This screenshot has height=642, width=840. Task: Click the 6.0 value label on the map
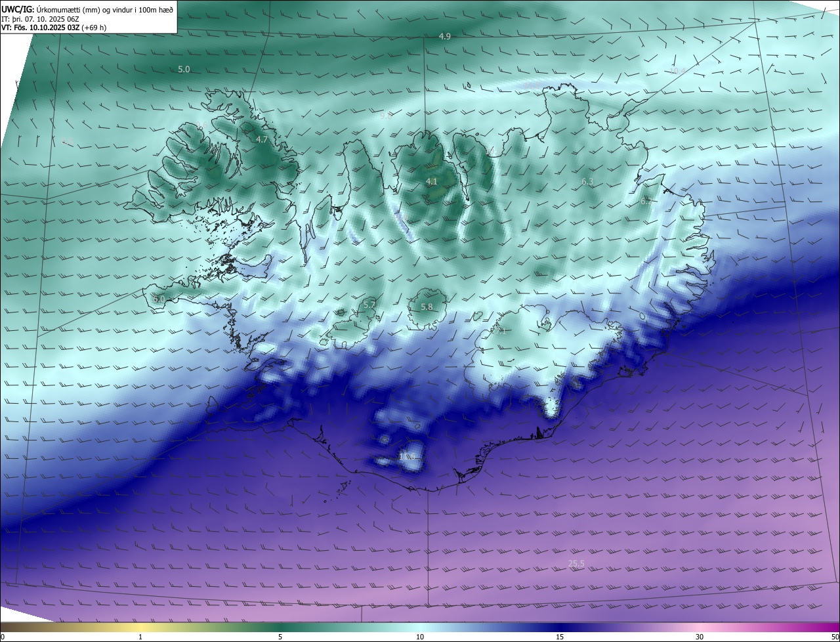159,299
